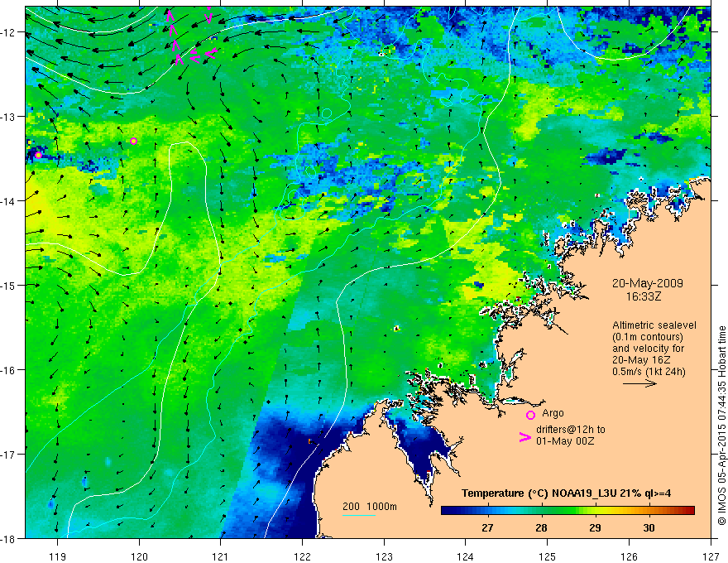728x563 pixels.
Task: Click the text 'Altimetric sealevel'
Action: click(x=654, y=325)
